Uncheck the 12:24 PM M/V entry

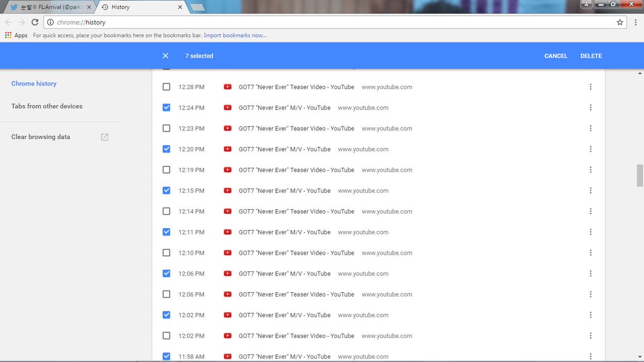coord(166,108)
